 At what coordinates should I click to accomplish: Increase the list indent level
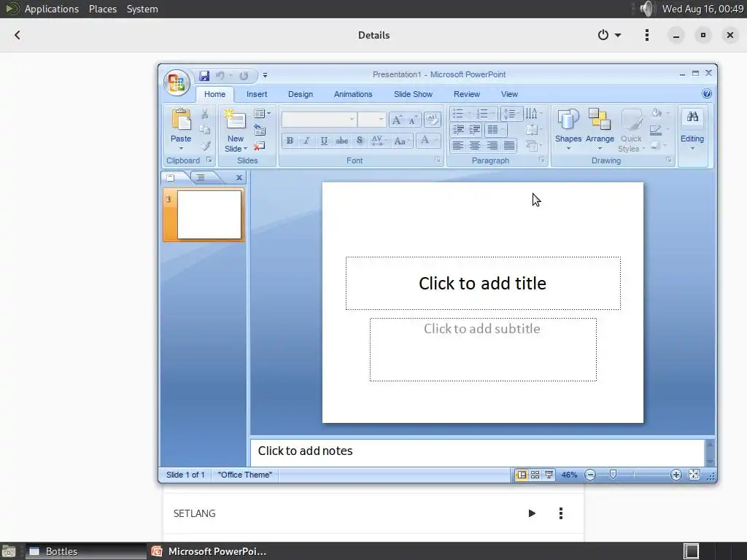(x=475, y=130)
